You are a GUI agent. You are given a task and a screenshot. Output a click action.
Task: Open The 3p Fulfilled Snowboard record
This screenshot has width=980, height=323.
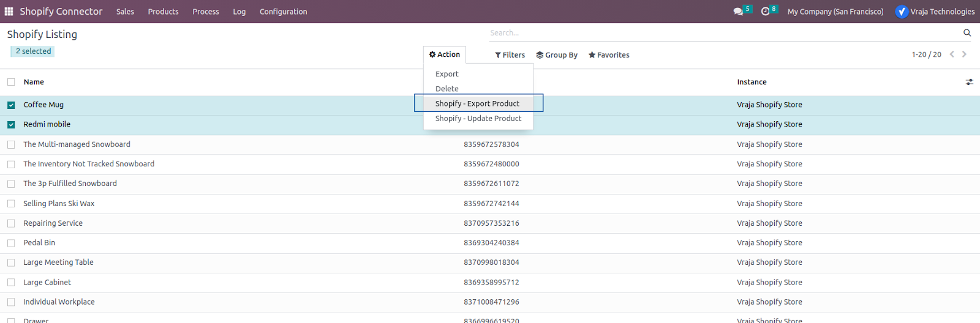coord(70,184)
